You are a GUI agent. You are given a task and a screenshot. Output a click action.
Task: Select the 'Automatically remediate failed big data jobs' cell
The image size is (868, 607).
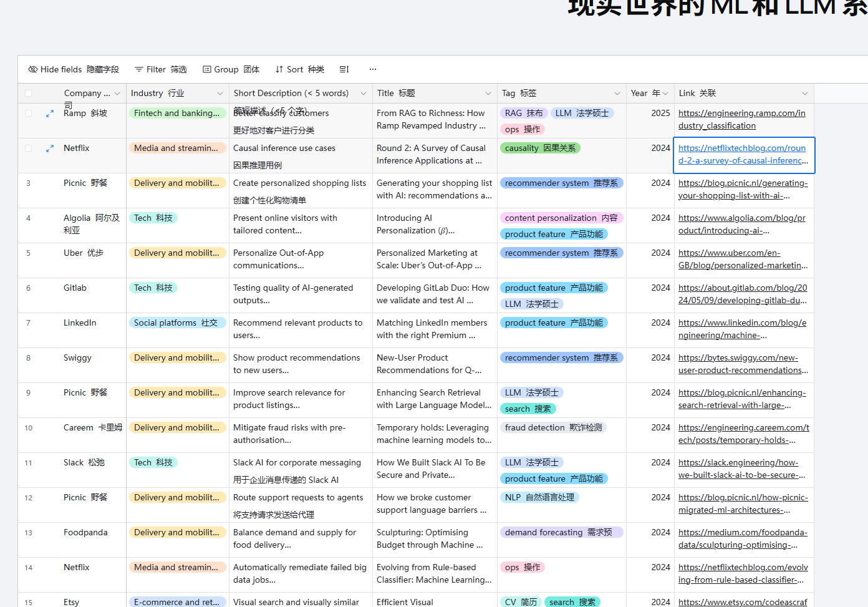click(301, 575)
